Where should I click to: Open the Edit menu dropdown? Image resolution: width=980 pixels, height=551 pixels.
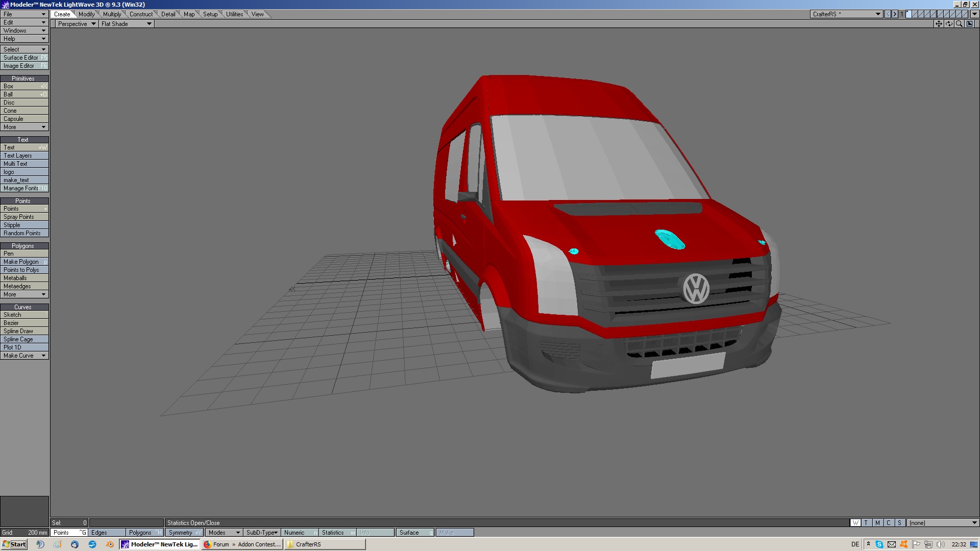tap(24, 22)
